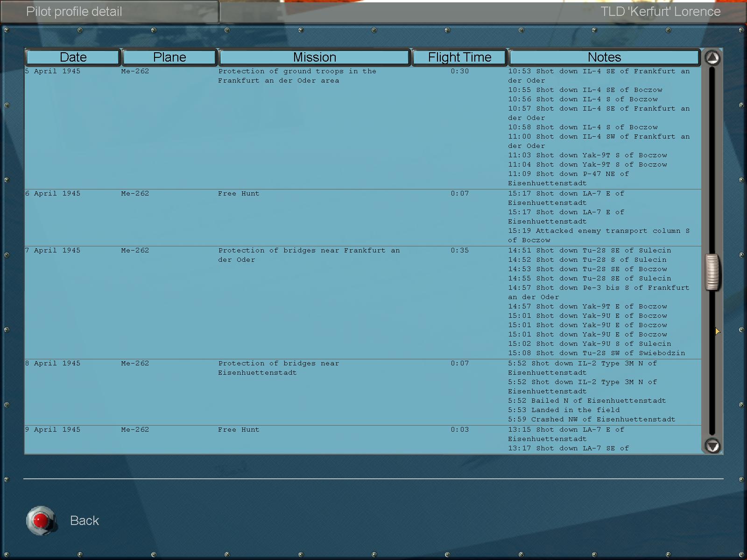Click the scroll down arrow
Viewport: 747px width, 560px height.
click(712, 446)
